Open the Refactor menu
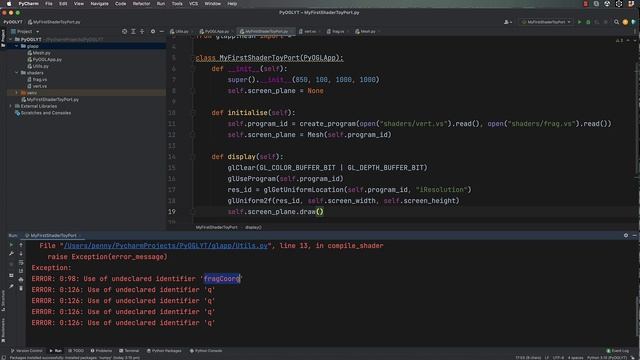 141,4
